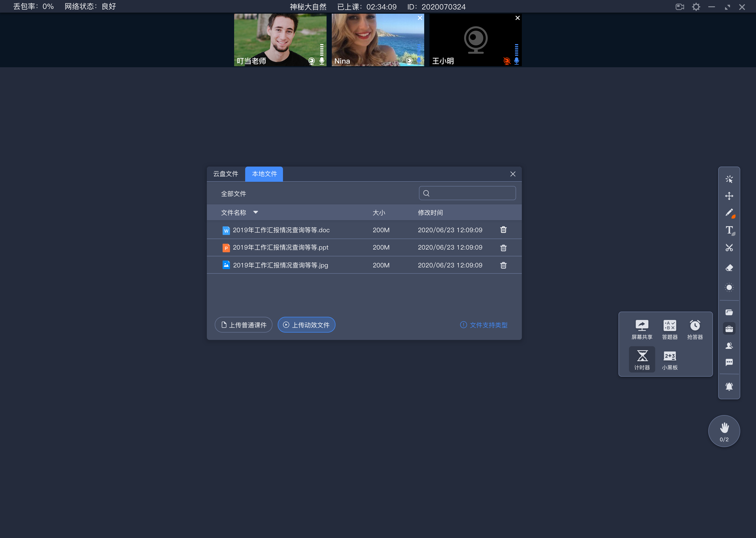Expand file name sort dropdown
This screenshot has height=538, width=756.
(x=256, y=212)
